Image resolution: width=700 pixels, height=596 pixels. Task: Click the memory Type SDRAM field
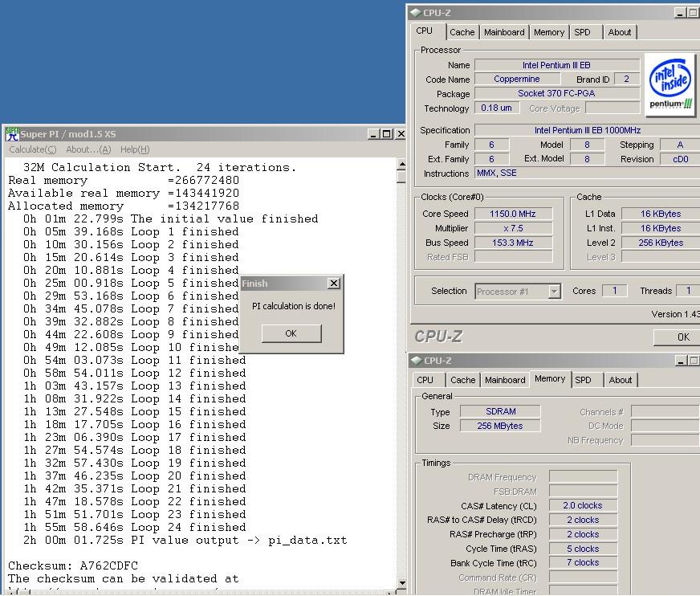[x=500, y=411]
